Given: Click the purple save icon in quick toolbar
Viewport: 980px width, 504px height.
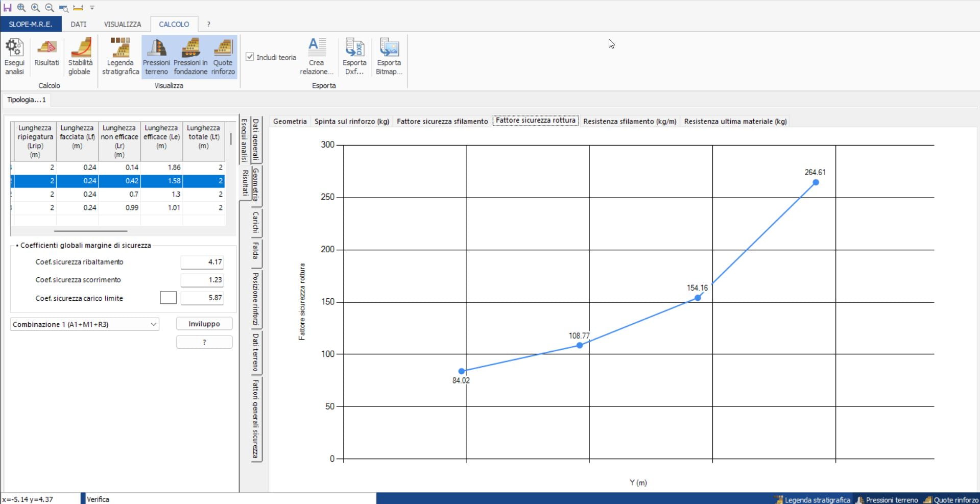Looking at the screenshot, I should [x=7, y=8].
